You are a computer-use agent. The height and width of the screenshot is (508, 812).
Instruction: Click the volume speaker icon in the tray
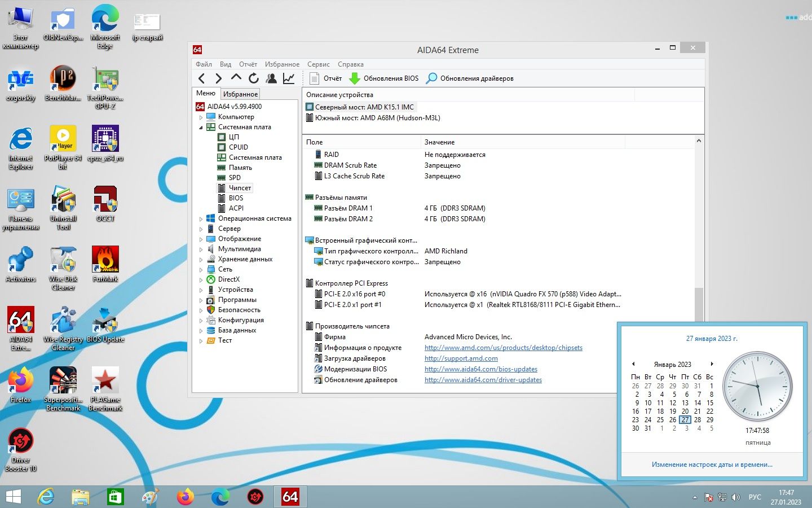(x=736, y=497)
